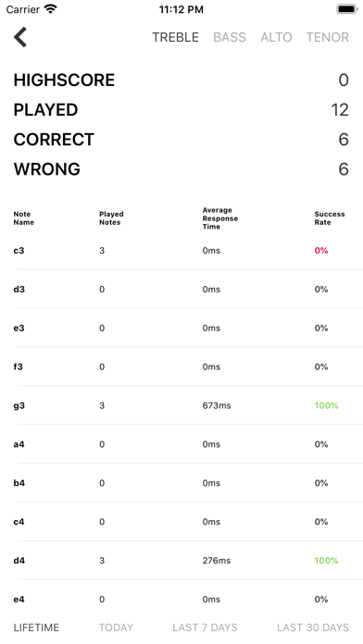363x644 pixels.
Task: Tap the Wi-Fi status icon
Action: [x=51, y=9]
